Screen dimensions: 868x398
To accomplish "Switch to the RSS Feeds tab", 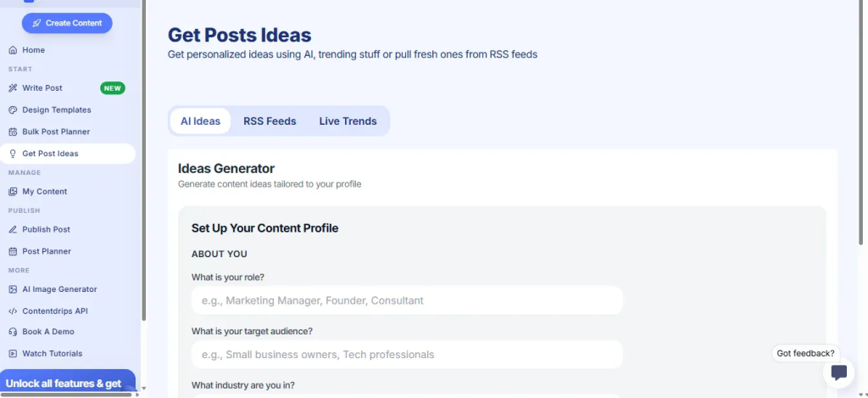I will [270, 121].
